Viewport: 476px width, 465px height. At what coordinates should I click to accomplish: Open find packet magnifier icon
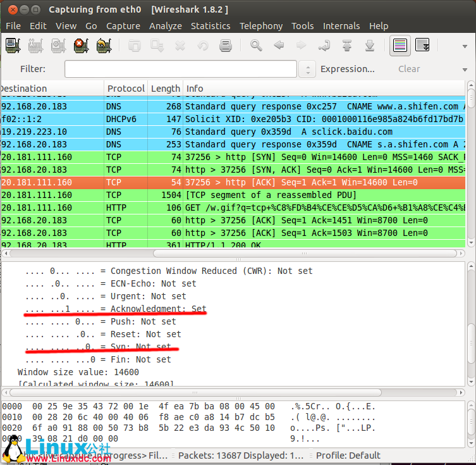256,46
